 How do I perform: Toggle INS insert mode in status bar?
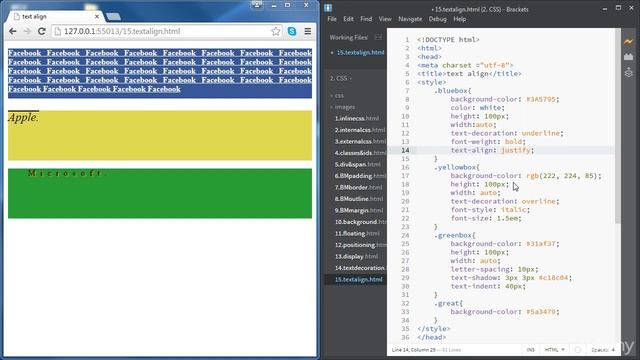(530, 350)
